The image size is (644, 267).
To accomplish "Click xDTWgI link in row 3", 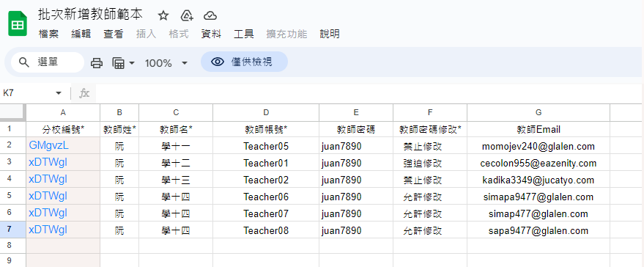I will (48, 163).
